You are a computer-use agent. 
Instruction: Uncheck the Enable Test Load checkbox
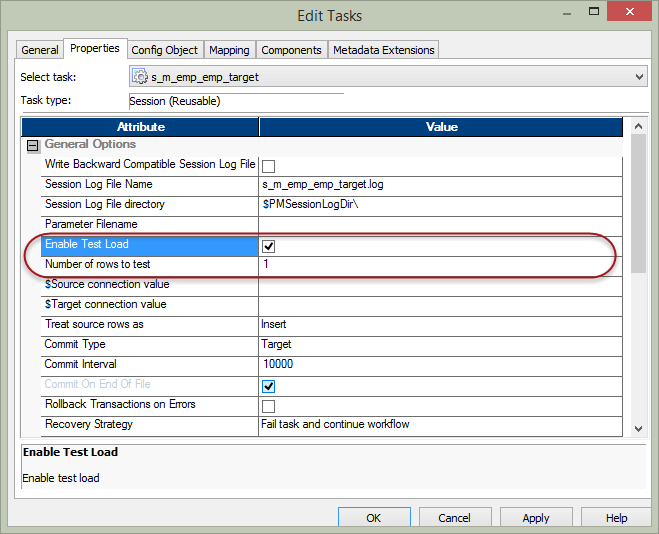coord(268,245)
